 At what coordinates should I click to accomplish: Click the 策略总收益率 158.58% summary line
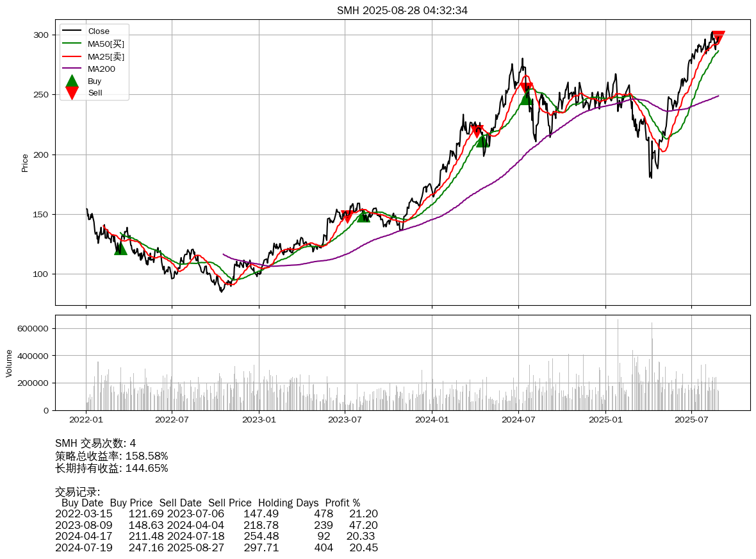[111, 456]
